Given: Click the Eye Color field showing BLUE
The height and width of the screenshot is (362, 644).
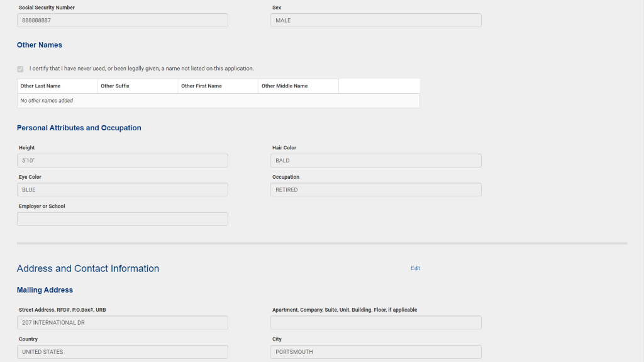Looking at the screenshot, I should (123, 189).
